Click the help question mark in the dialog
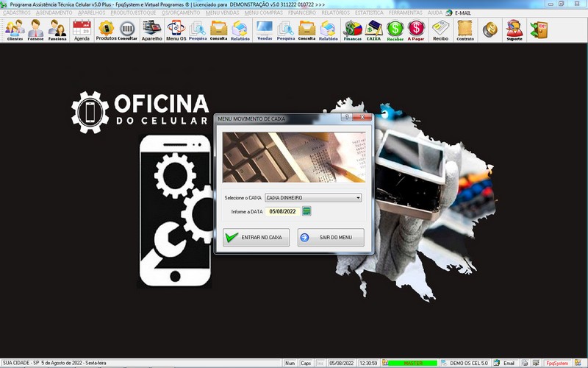The width and height of the screenshot is (588, 368). 346,117
